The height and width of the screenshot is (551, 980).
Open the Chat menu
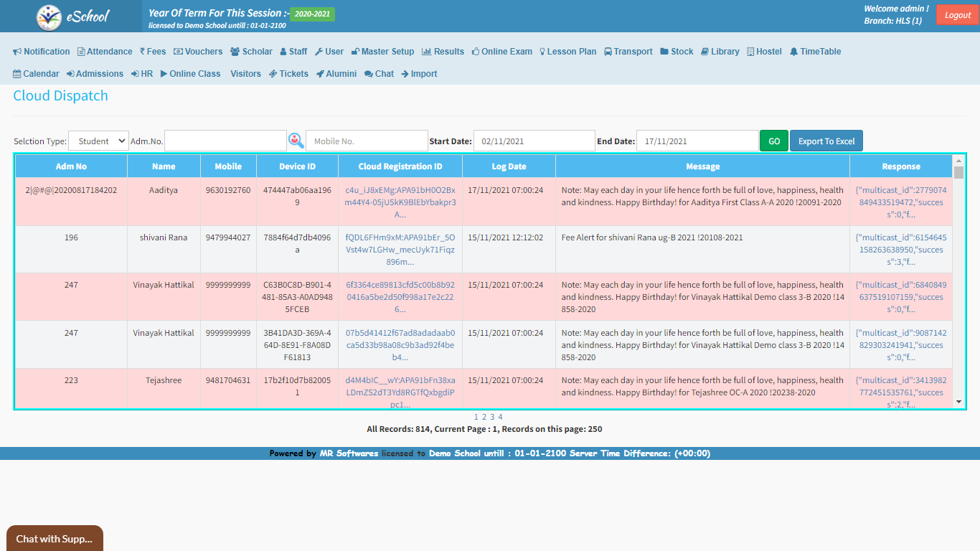point(379,74)
